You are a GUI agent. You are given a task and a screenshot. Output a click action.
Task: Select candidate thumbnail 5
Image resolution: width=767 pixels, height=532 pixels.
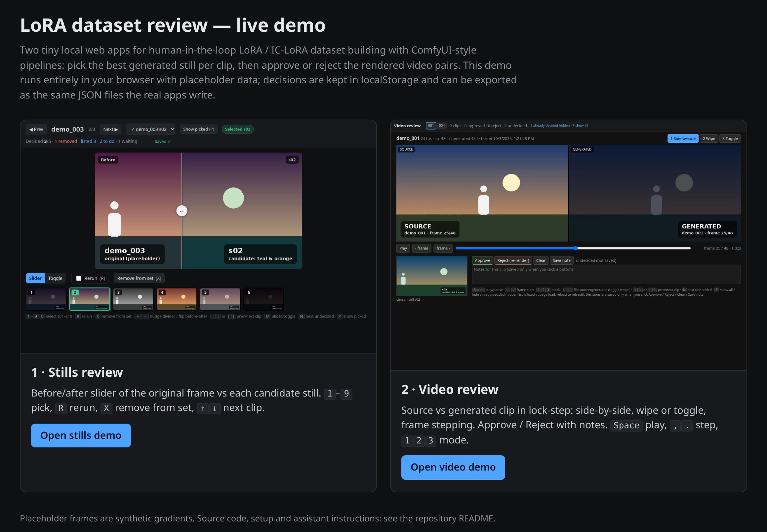[220, 299]
